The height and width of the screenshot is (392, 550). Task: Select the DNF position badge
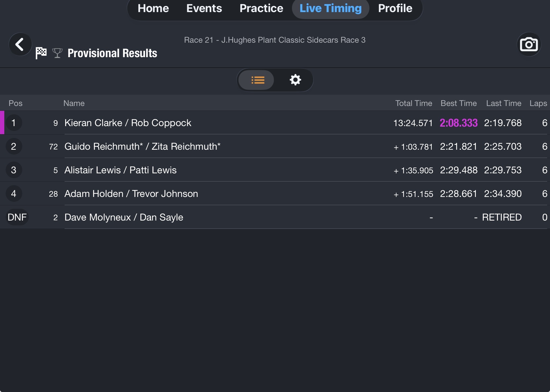[x=17, y=217]
